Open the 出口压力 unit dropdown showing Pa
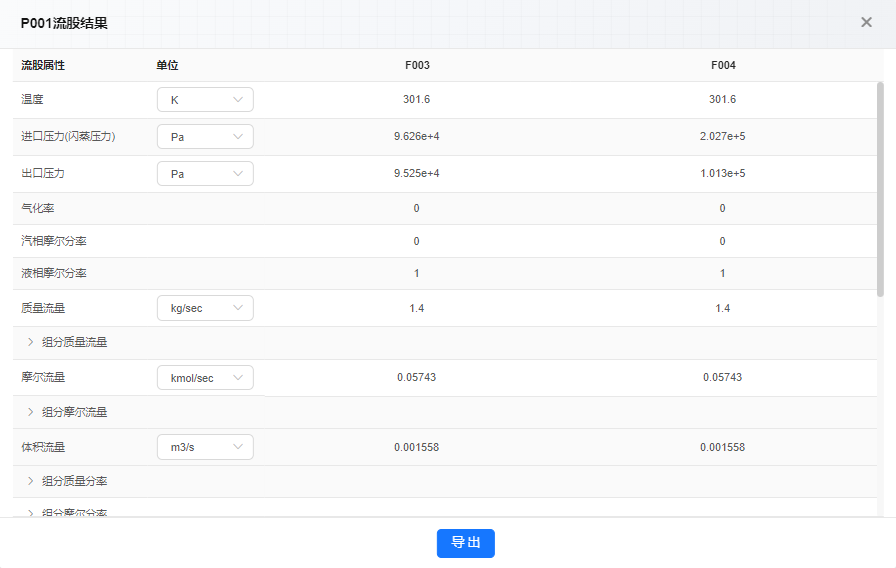This screenshot has height=568, width=896. click(205, 174)
